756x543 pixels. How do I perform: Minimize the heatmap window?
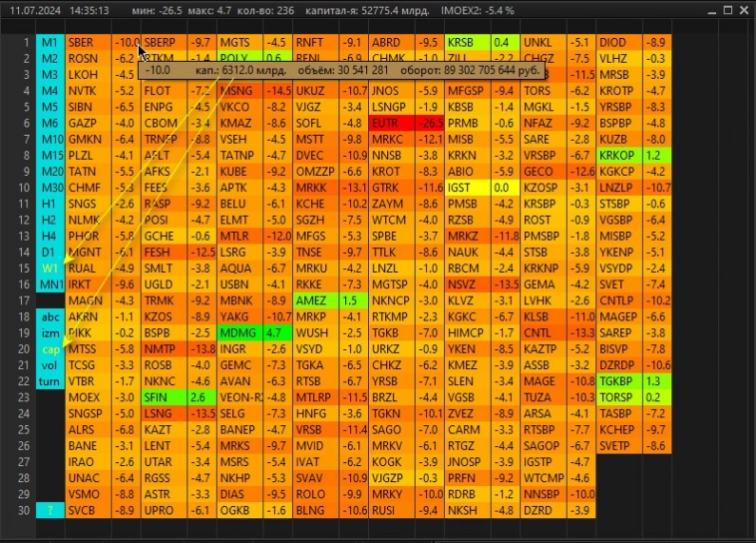[712, 11]
